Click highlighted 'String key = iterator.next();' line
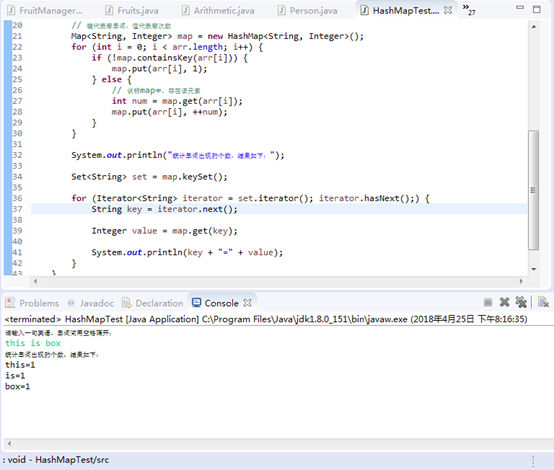Image resolution: width=554 pixels, height=470 pixels. click(165, 209)
